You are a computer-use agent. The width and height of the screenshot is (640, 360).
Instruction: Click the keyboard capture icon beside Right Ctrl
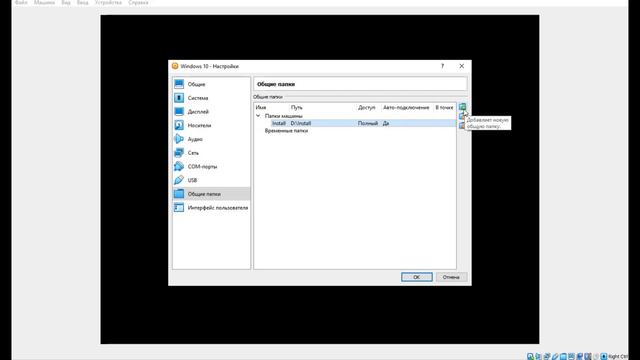604,356
